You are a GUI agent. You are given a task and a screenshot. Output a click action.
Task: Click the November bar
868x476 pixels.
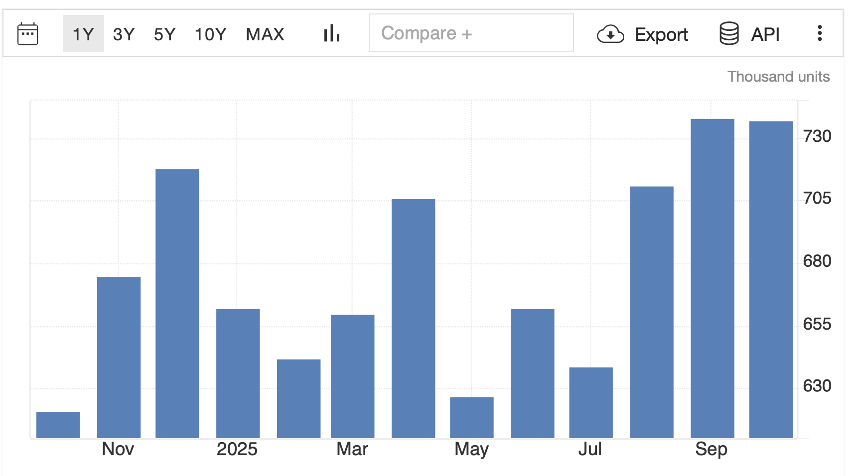point(119,357)
